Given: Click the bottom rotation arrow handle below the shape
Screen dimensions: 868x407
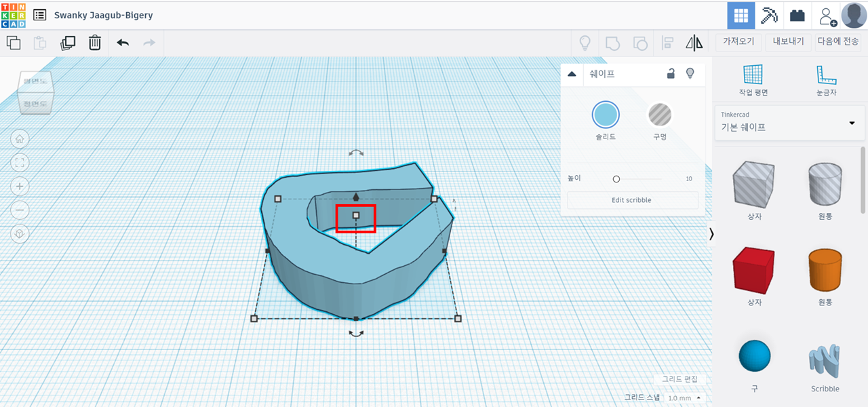Looking at the screenshot, I should click(x=356, y=333).
